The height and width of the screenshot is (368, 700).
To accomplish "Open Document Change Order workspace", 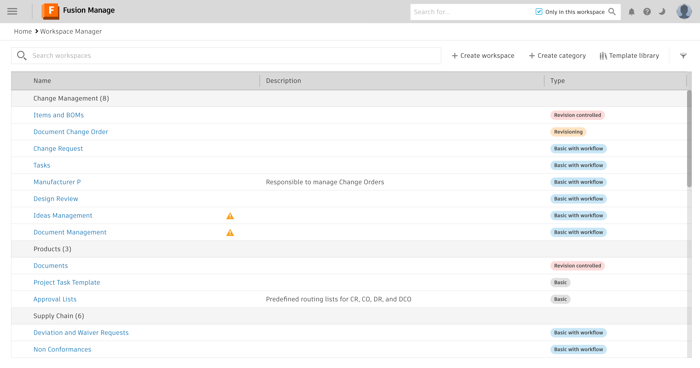I will point(71,132).
